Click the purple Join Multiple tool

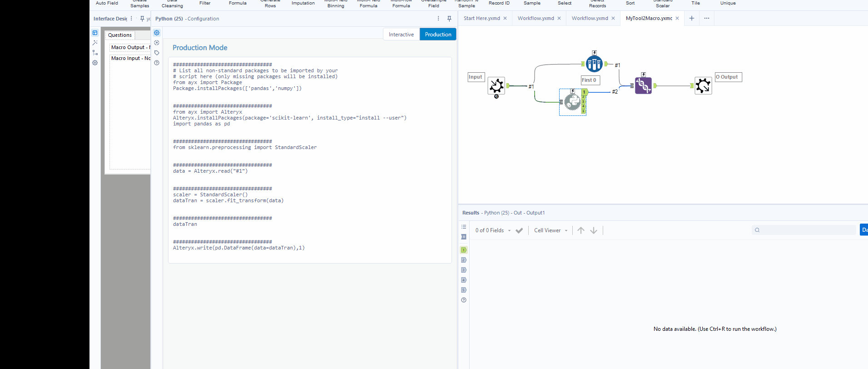click(x=643, y=85)
